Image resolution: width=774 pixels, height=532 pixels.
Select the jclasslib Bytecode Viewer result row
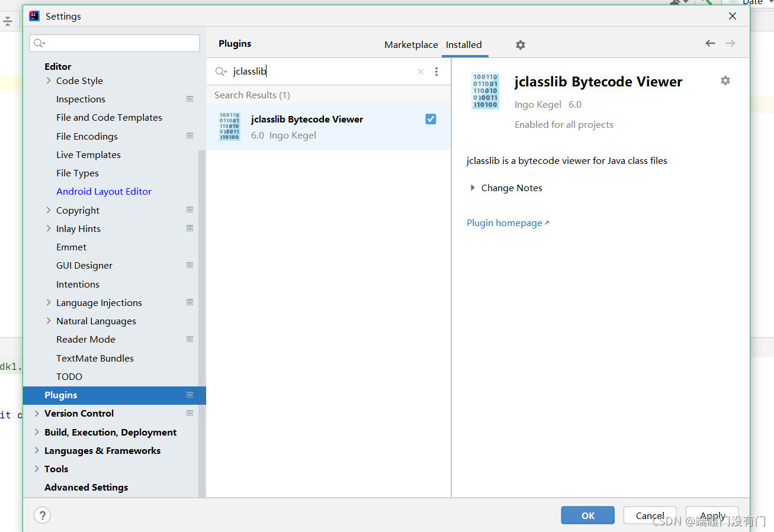coord(329,127)
